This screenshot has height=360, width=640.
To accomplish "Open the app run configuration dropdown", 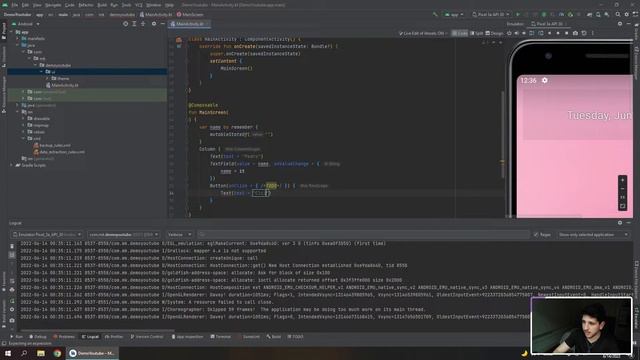I will pyautogui.click(x=453, y=15).
